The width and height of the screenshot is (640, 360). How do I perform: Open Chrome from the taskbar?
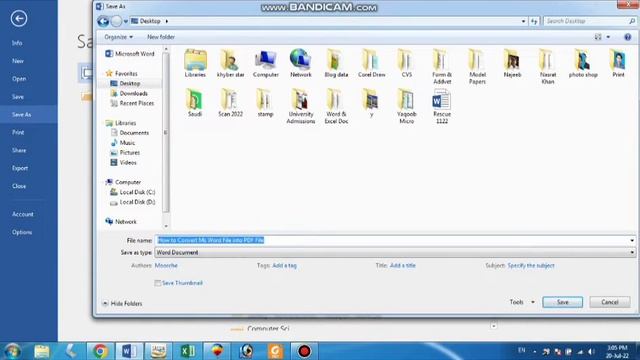tap(100, 351)
